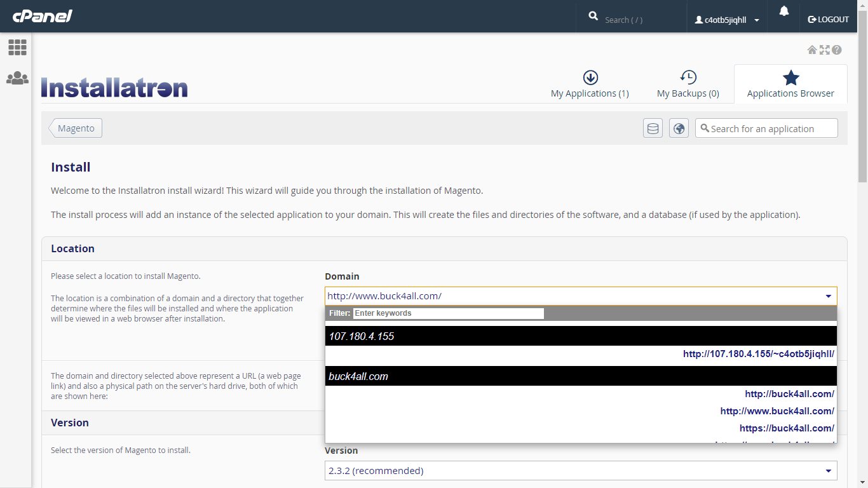The width and height of the screenshot is (868, 488).
Task: Open the c4otb5jiqhll user dropdown
Action: 727,20
